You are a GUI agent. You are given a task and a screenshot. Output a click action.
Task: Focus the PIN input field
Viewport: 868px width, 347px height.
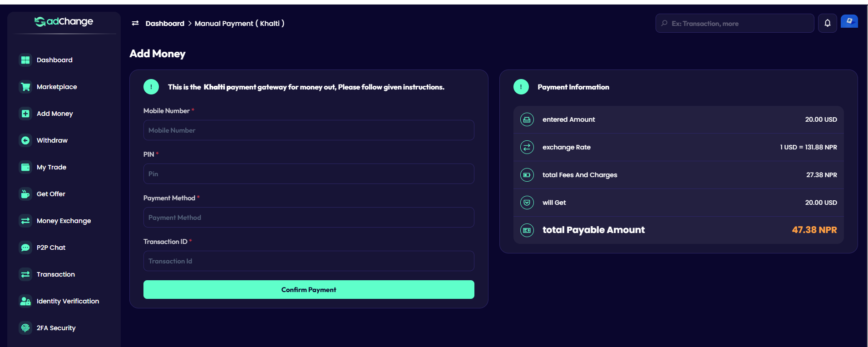click(309, 174)
